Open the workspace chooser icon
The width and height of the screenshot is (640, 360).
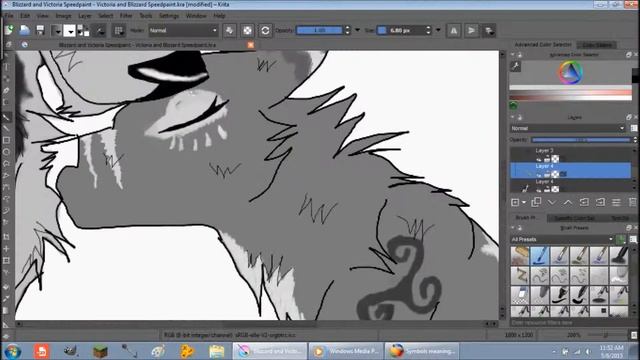(489, 31)
